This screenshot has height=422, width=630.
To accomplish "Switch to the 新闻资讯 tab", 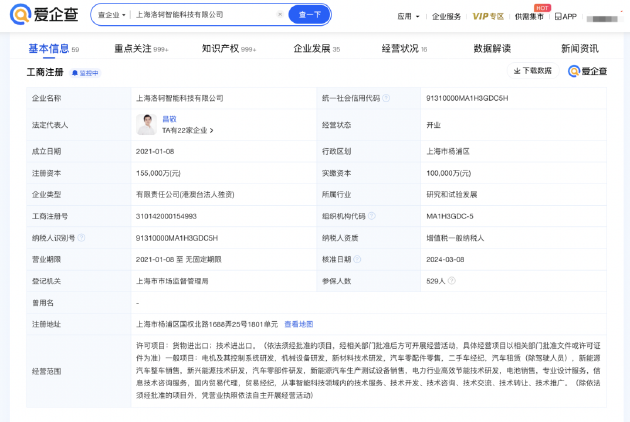I will [x=580, y=49].
